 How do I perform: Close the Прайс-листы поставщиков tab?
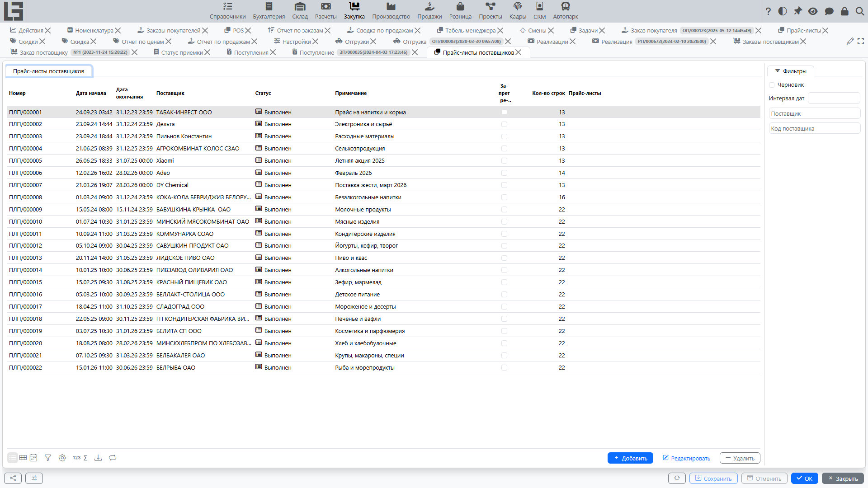coord(519,52)
